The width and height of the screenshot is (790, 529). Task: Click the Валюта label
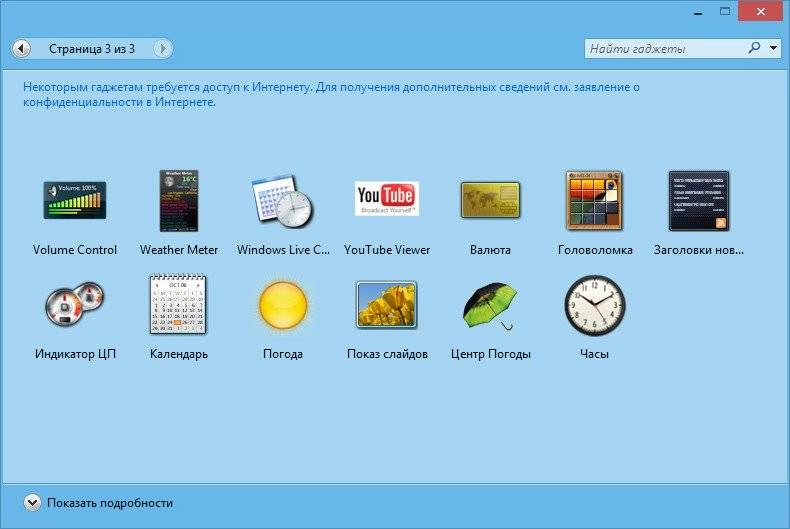[490, 250]
